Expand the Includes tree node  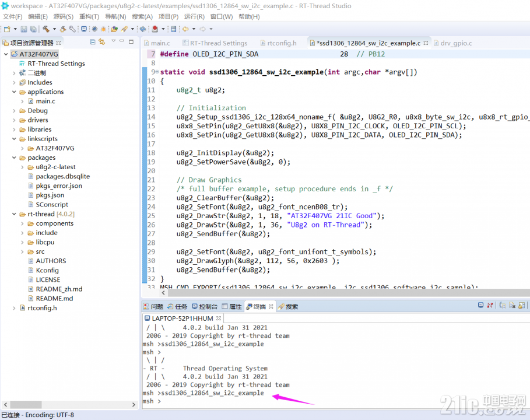(x=14, y=82)
